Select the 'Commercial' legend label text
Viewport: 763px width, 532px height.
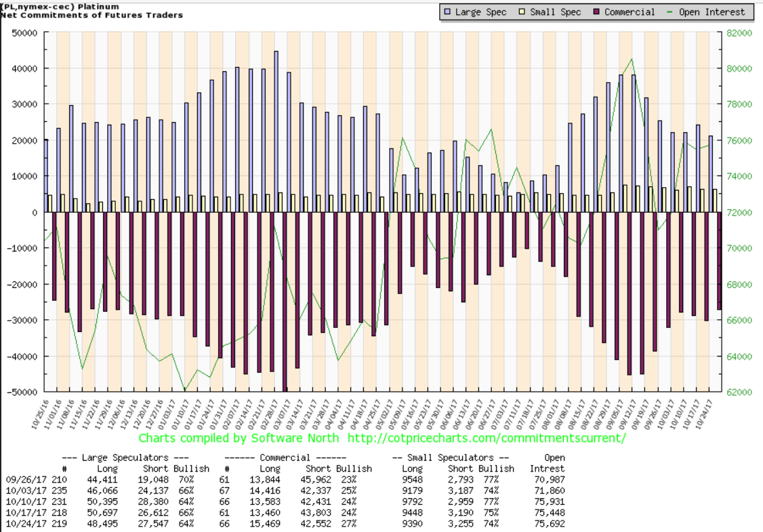tap(630, 12)
